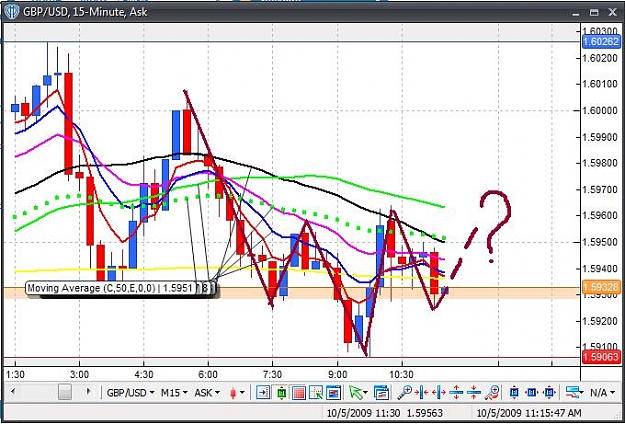Select the green arrow cursor tool

coord(357,393)
